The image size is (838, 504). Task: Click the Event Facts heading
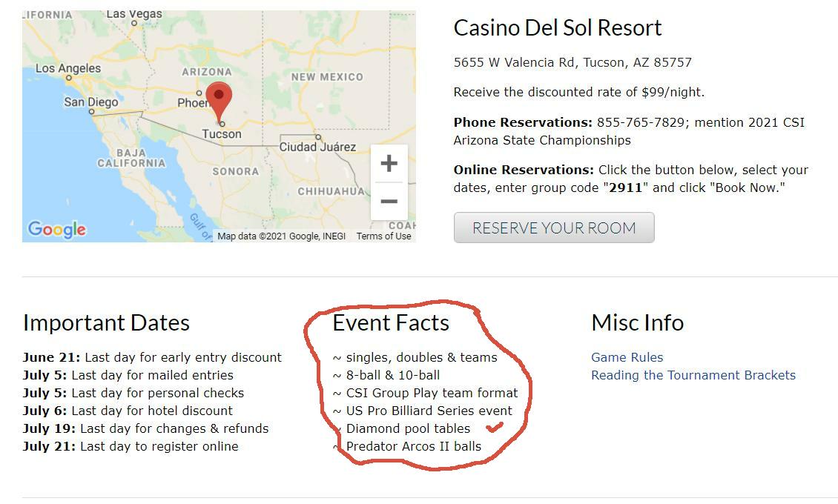[x=391, y=322]
